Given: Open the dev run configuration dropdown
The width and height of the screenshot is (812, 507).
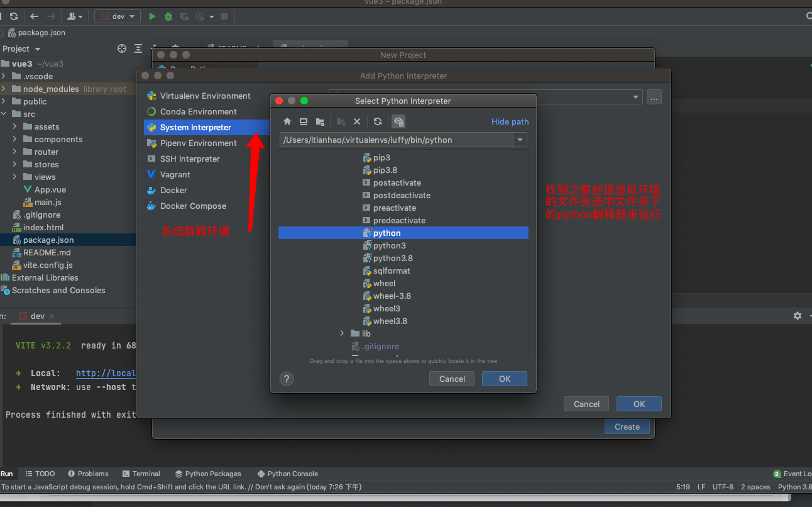Looking at the screenshot, I should click(x=118, y=16).
